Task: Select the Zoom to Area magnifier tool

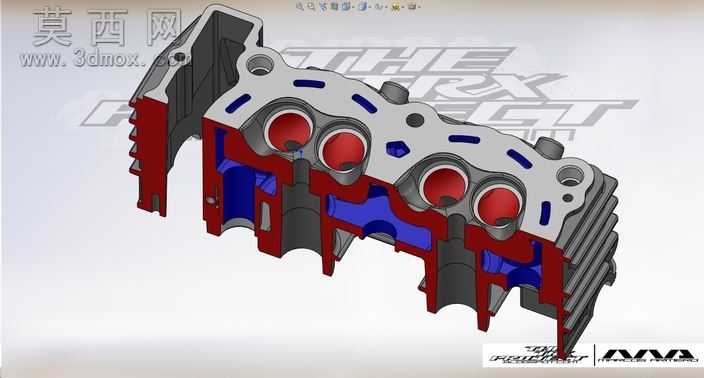Action: 311,6
